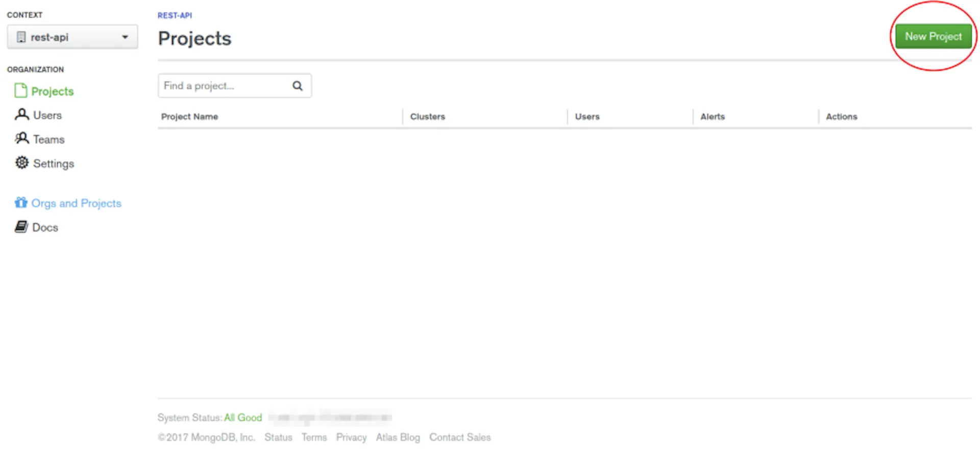Screen dimensions: 980x460
Task: Click the ©2017 MongoDB, Inc. text
Action: pyautogui.click(x=206, y=438)
